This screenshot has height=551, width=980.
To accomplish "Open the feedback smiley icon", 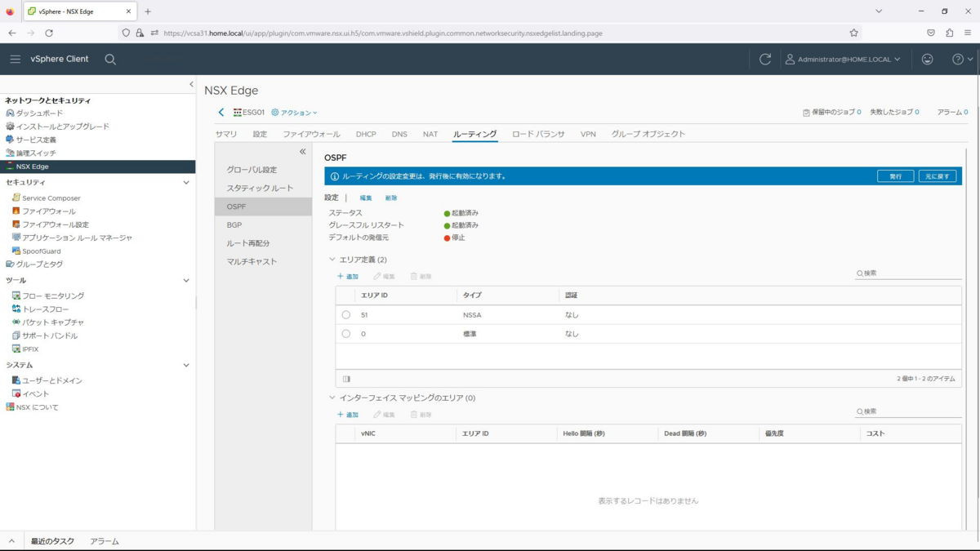I will click(927, 60).
